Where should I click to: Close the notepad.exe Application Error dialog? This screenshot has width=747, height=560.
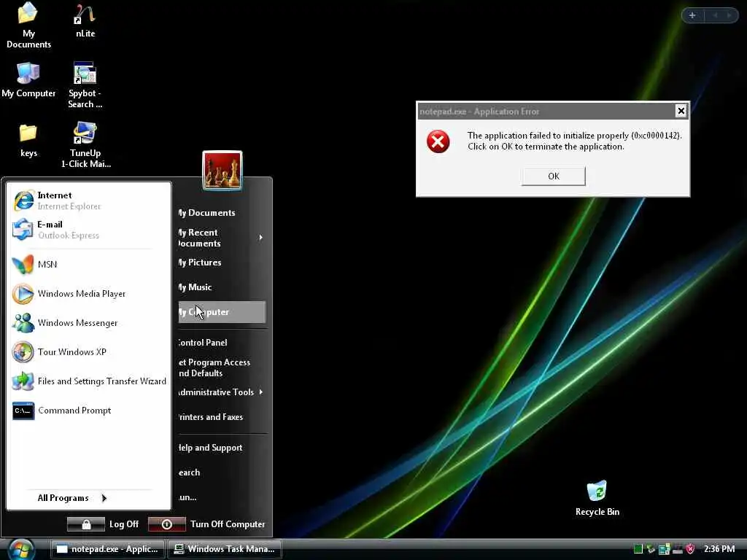pyautogui.click(x=681, y=111)
